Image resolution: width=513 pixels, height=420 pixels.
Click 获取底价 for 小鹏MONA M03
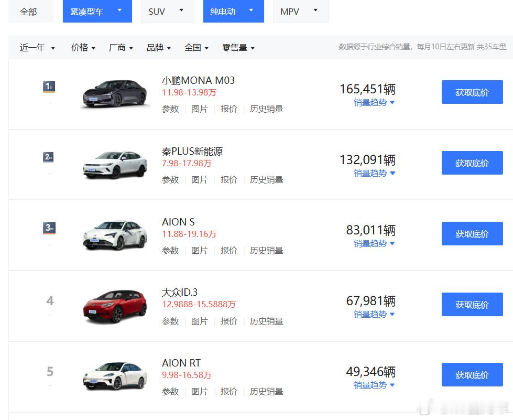click(472, 92)
